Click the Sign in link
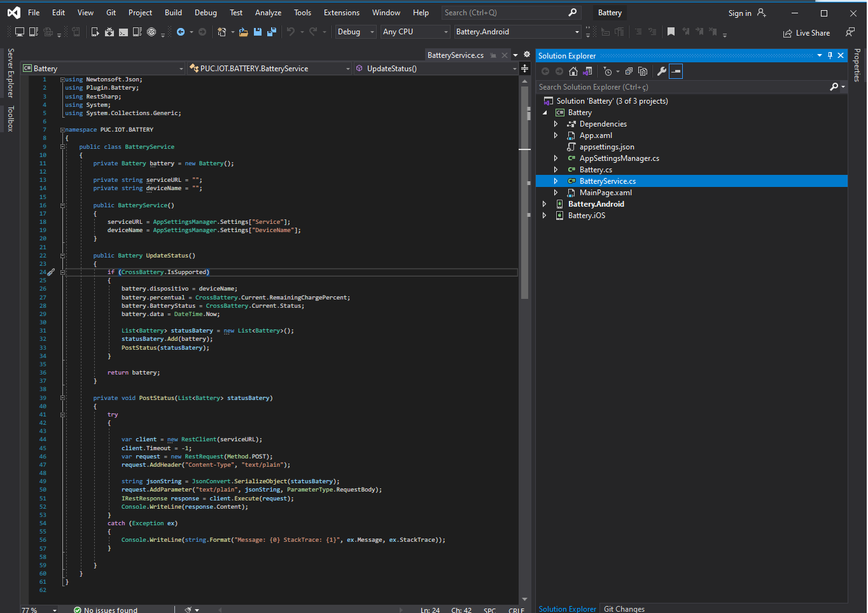The height and width of the screenshot is (613, 868). pos(739,13)
